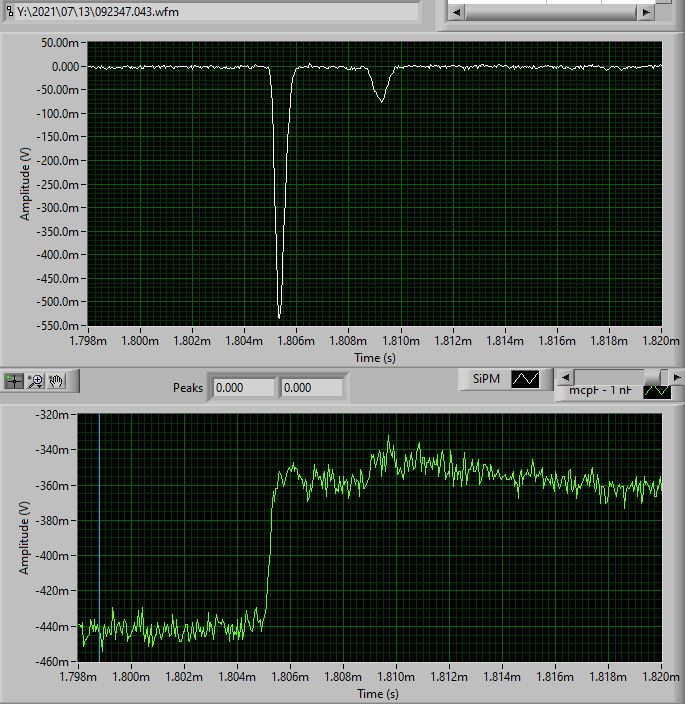685x704 pixels.
Task: Click lower graph Amplitude (V) axis label
Action: click(x=24, y=538)
